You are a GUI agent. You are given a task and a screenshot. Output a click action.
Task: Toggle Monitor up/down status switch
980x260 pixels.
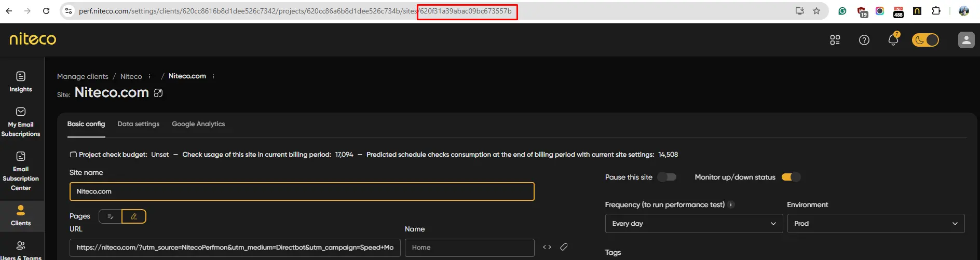[791, 177]
